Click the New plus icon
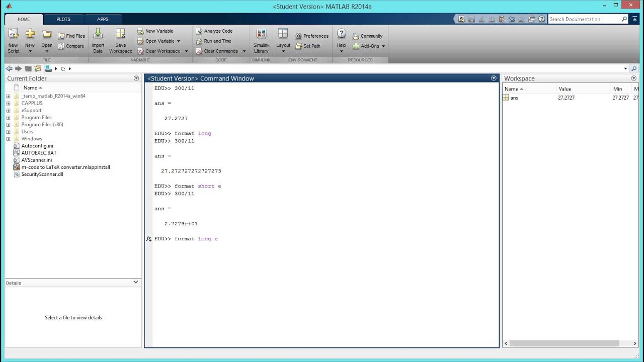 (30, 34)
